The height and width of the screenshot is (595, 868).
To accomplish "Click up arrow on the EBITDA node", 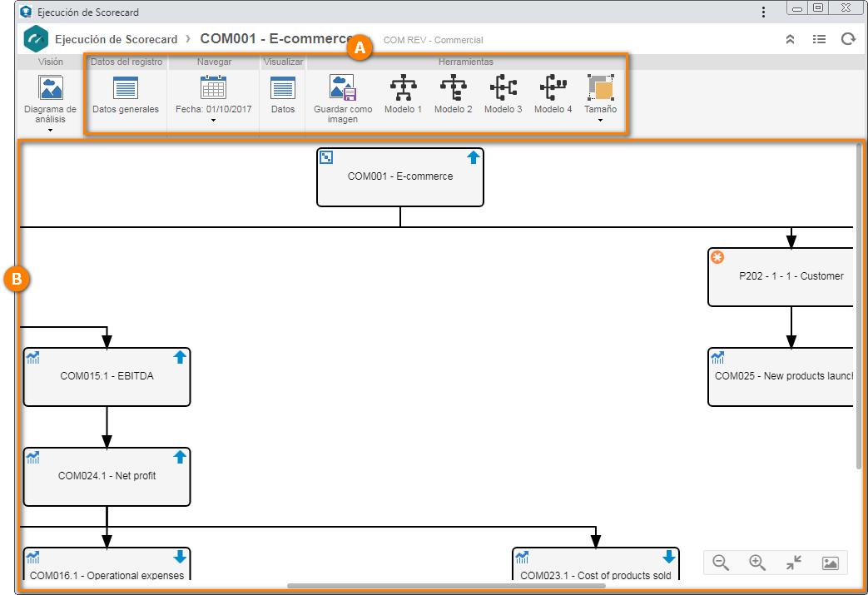I will pyautogui.click(x=180, y=358).
